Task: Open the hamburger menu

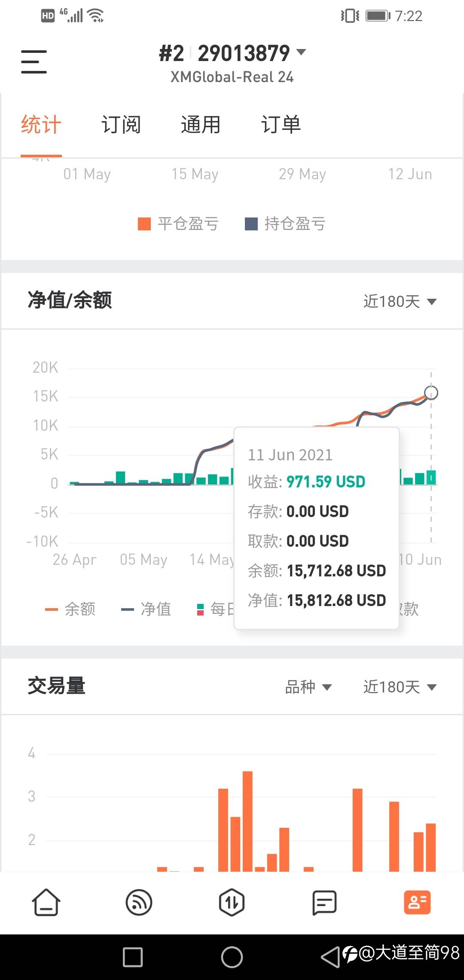Action: coord(34,61)
